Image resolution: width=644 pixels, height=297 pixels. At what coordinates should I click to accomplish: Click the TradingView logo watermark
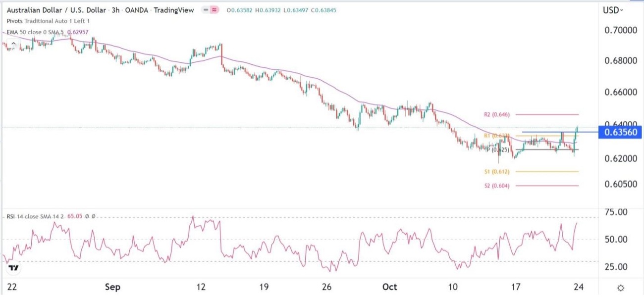click(13, 267)
